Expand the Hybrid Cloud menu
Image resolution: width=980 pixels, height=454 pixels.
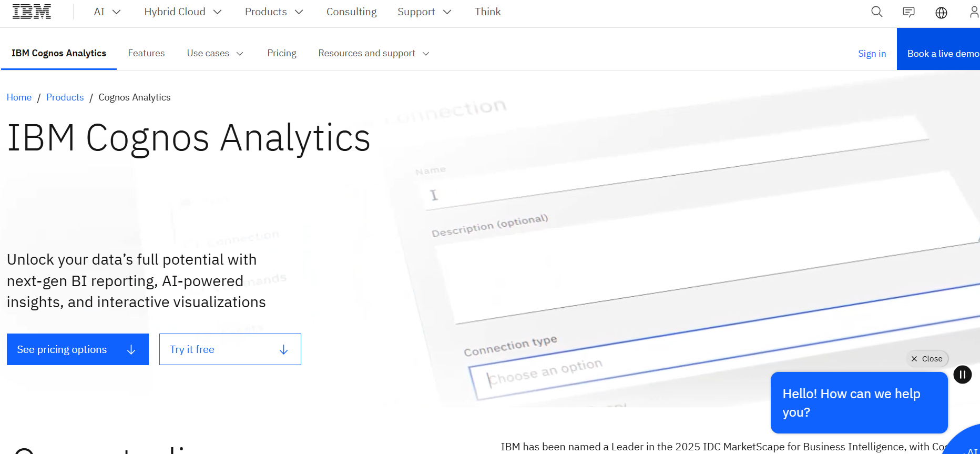click(x=183, y=12)
